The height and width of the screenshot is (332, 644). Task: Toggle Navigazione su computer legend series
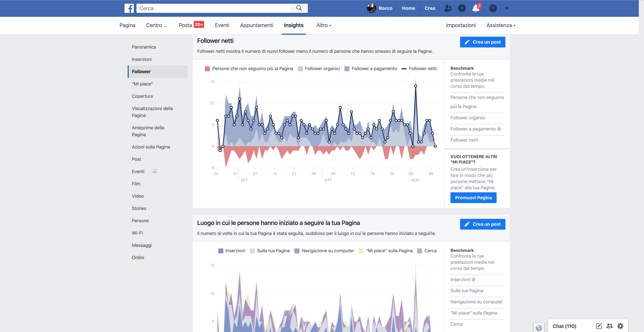(324, 251)
